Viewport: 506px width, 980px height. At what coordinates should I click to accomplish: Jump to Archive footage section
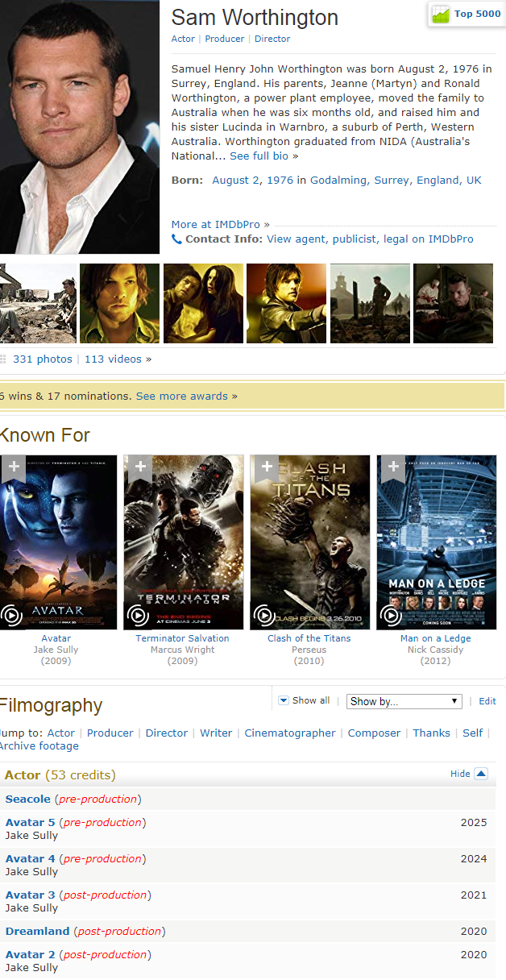39,746
